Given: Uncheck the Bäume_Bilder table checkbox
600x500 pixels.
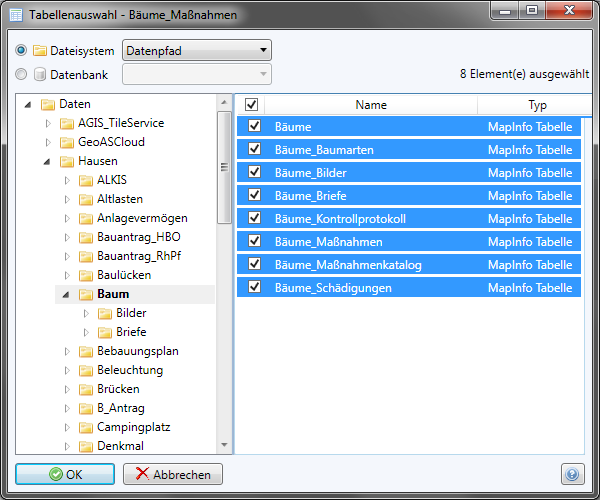Looking at the screenshot, I should tap(254, 172).
